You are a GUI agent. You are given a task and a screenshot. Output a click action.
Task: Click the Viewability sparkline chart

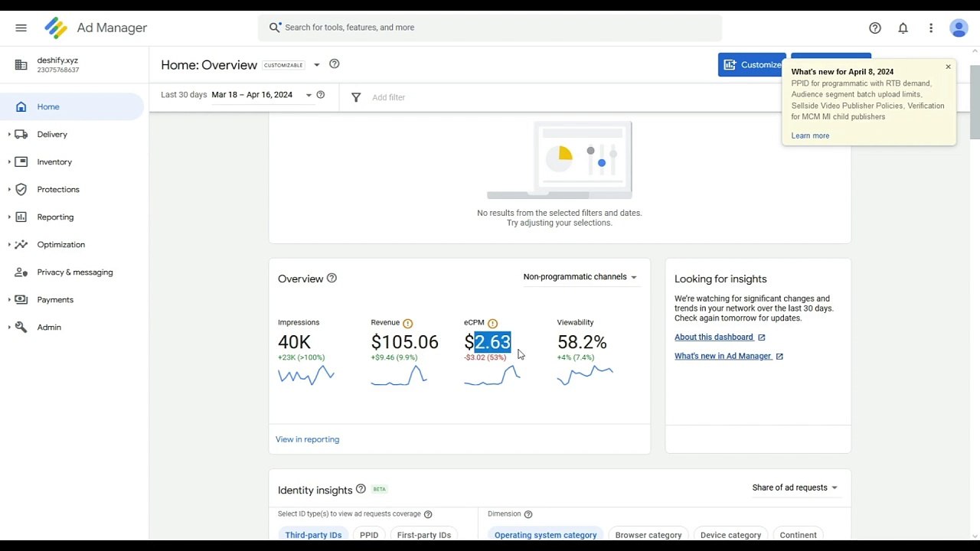click(585, 375)
